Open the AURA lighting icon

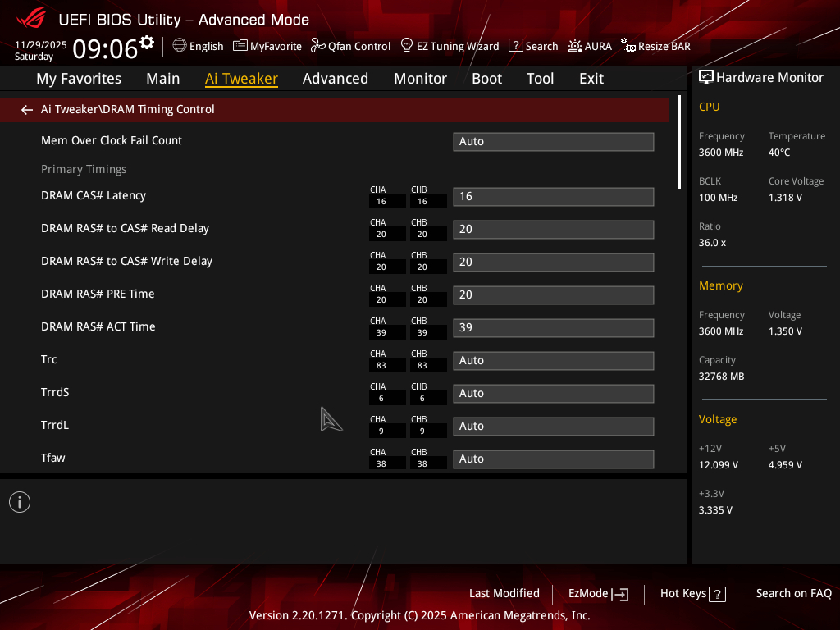[575, 46]
